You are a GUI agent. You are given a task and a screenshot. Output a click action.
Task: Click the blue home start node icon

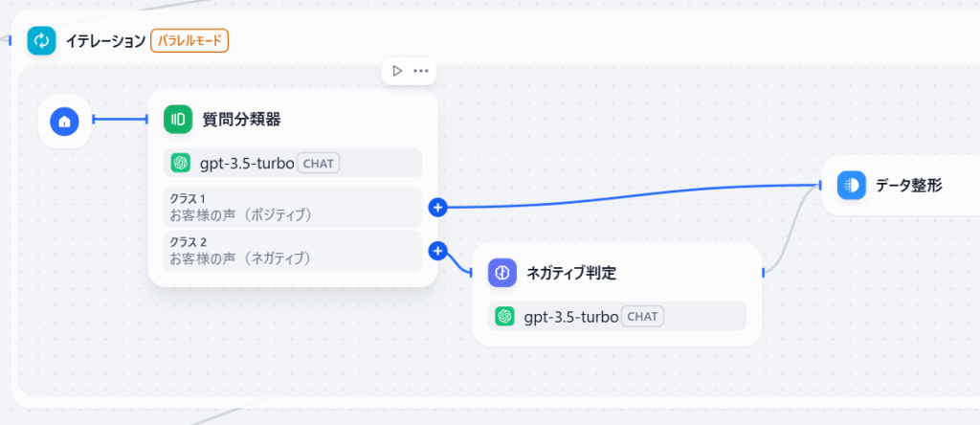tap(64, 122)
